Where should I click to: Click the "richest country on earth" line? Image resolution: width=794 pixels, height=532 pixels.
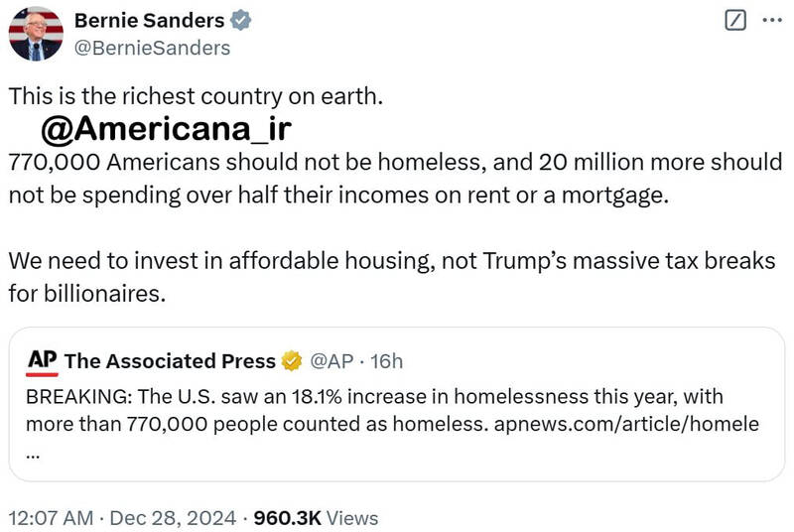196,97
